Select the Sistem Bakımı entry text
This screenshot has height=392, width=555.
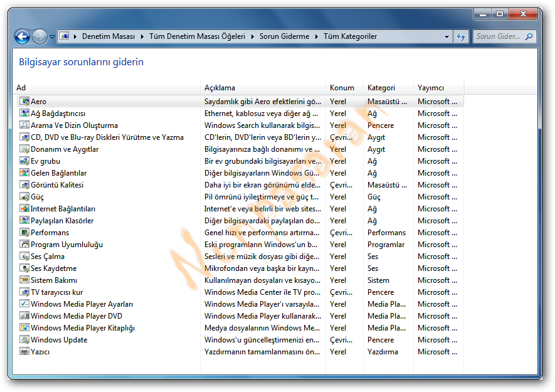click(x=54, y=280)
